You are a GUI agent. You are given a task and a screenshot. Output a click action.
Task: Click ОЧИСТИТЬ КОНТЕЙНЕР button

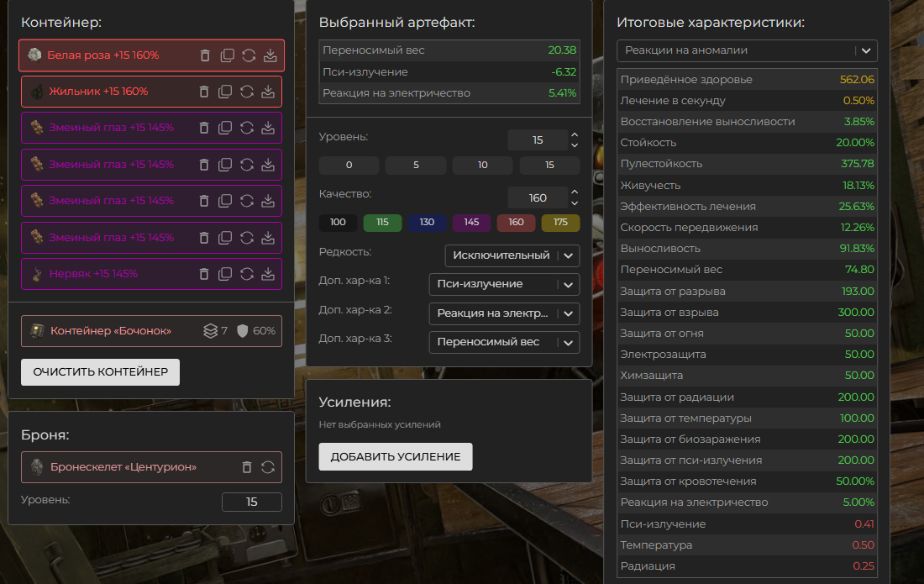click(100, 372)
